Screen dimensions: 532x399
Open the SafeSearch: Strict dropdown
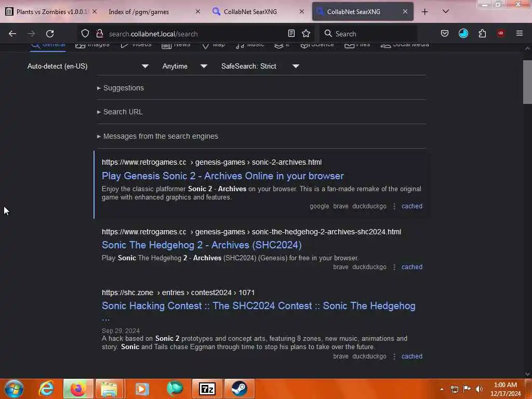click(x=260, y=66)
